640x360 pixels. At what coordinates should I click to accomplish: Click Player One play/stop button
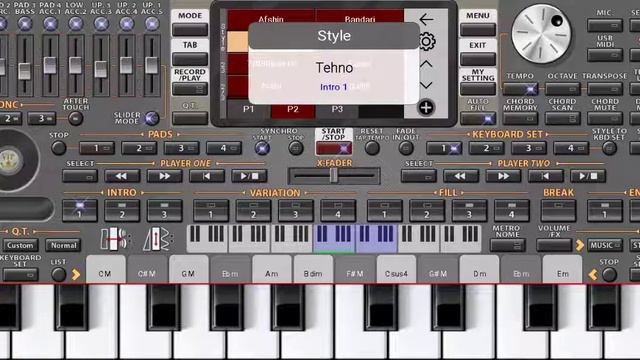tap(249, 176)
